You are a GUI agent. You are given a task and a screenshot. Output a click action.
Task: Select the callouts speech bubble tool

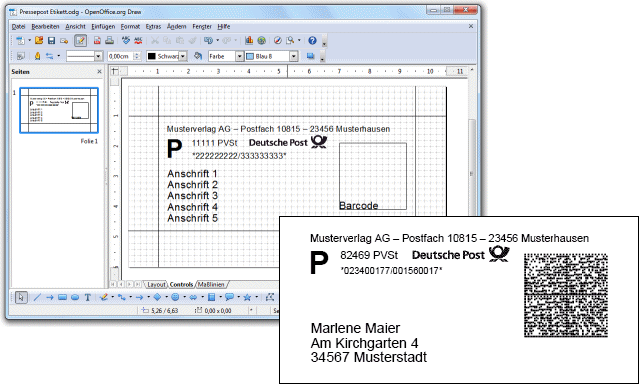[x=229, y=297]
